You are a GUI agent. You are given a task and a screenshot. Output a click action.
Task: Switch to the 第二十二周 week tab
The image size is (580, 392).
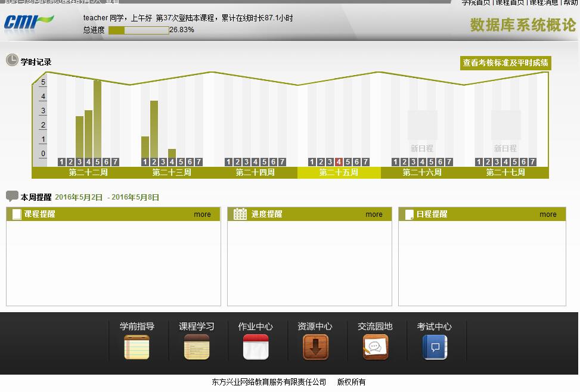click(88, 173)
